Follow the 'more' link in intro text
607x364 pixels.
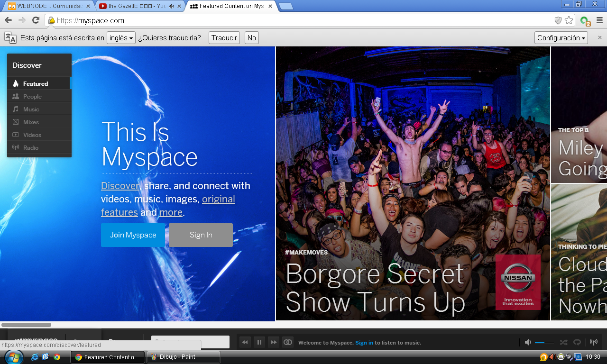(x=171, y=212)
